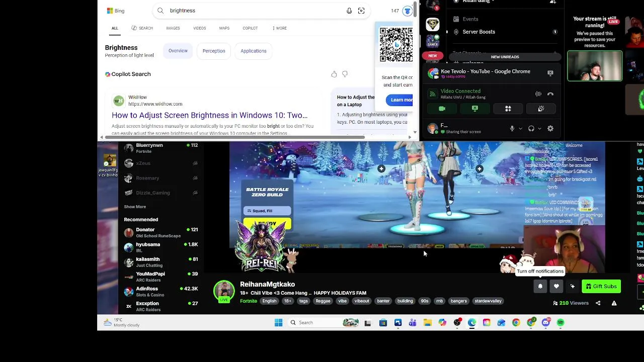Open File Explorer from the taskbar

pos(427,323)
